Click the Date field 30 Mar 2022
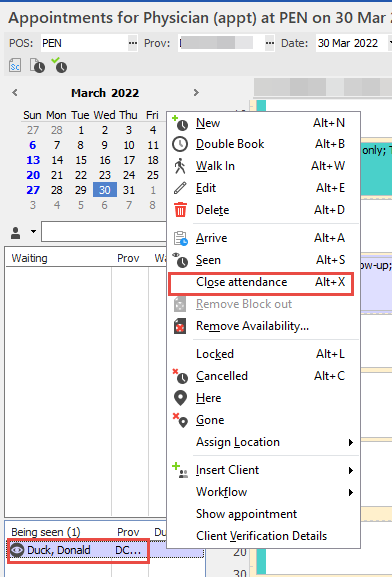The height and width of the screenshot is (577, 392). click(351, 43)
